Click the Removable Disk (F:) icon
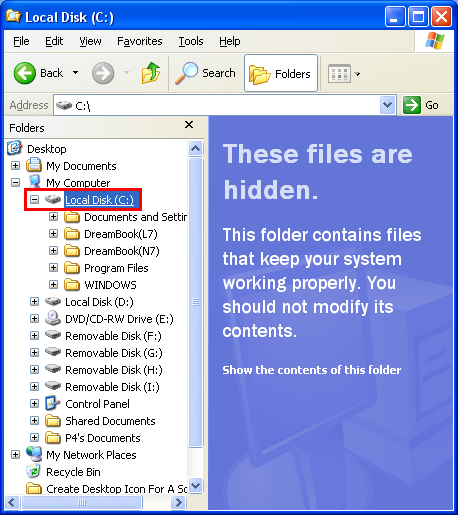The image size is (458, 515). coord(53,334)
